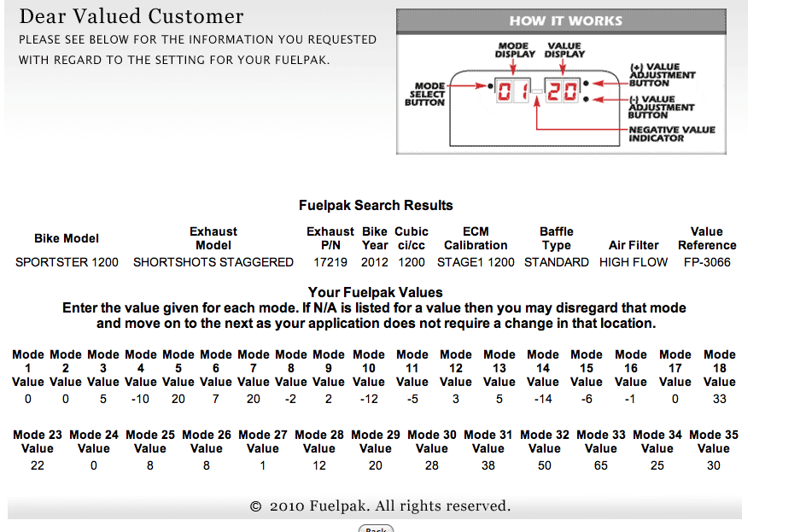Select the "Air Filter" column header
Screen dimensions: 806x532
pos(634,245)
